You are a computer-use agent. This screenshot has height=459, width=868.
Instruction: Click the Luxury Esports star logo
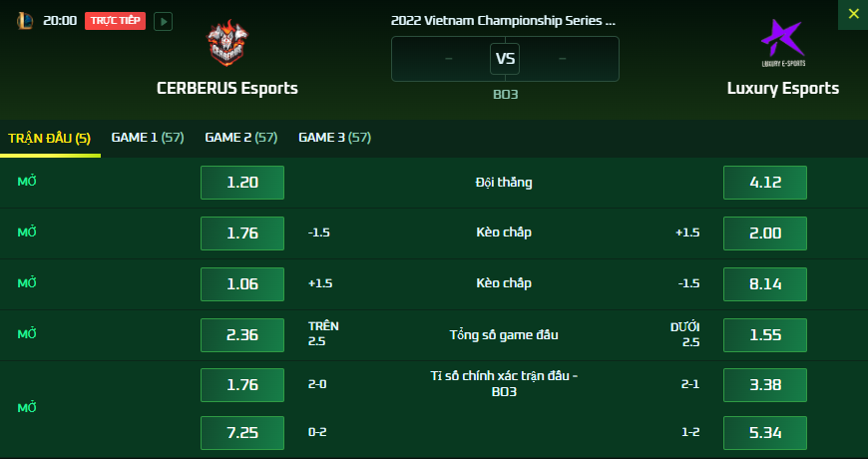point(783,43)
